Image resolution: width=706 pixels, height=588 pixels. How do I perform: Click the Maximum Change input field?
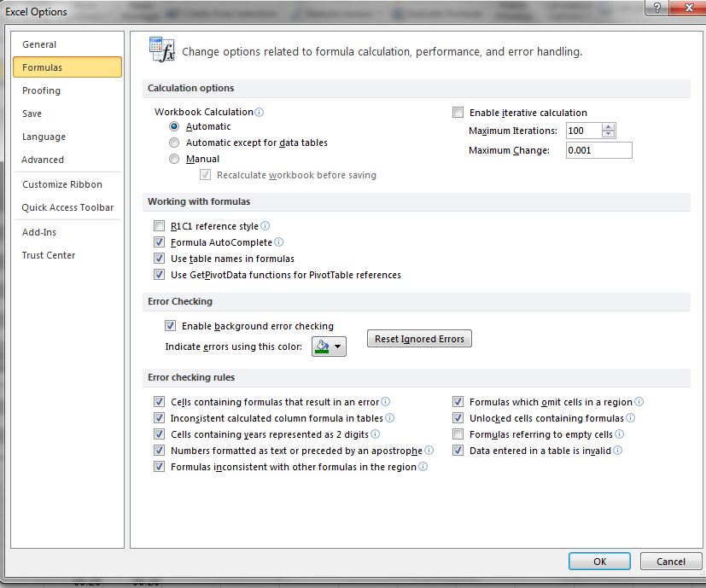(598, 149)
